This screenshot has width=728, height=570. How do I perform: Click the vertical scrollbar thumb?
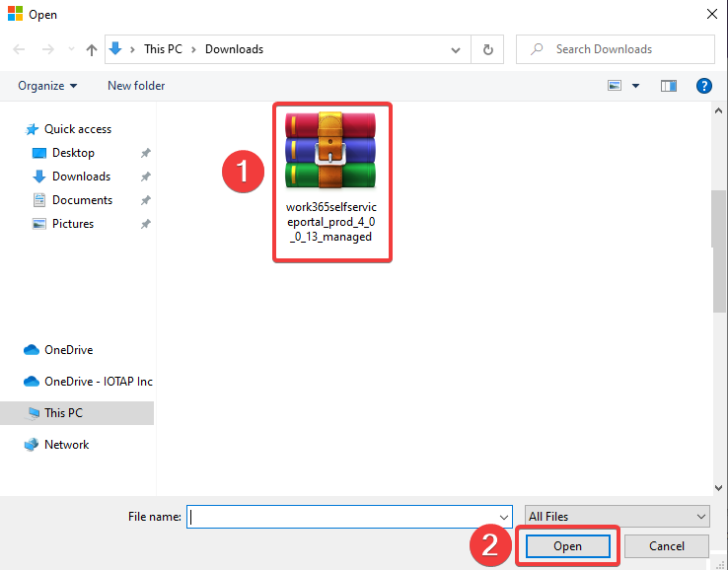coord(718,251)
